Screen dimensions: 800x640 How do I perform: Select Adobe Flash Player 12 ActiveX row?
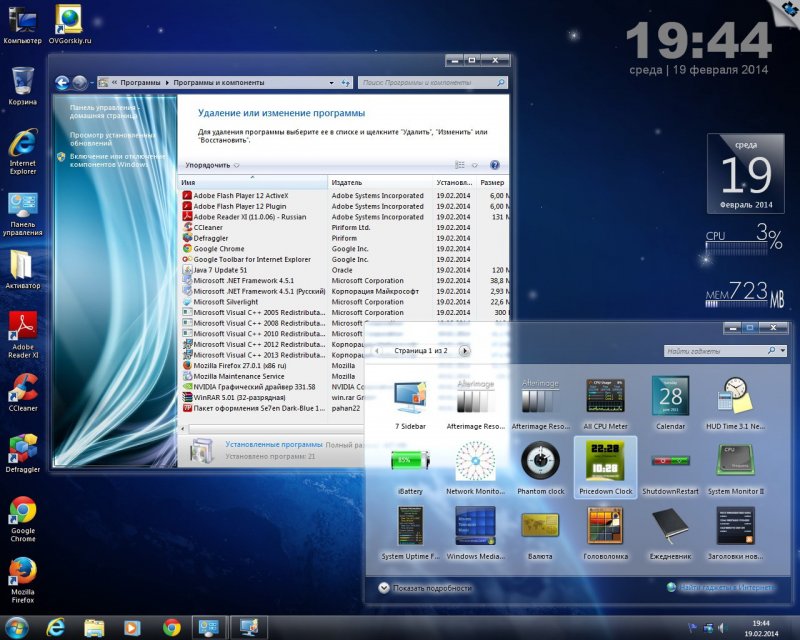point(344,195)
